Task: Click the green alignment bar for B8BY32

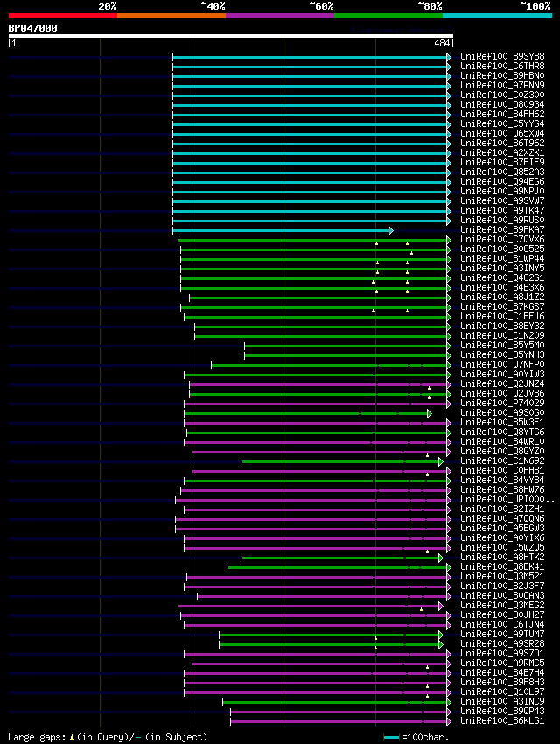Action: point(321,327)
